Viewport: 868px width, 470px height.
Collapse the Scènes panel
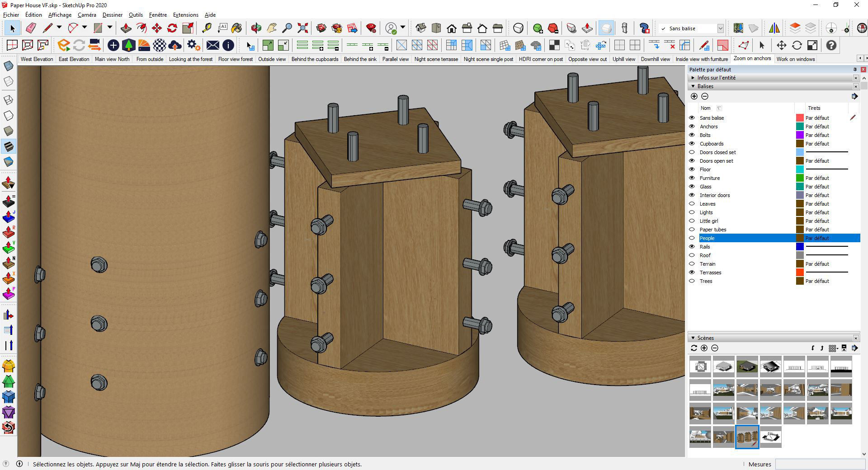click(x=693, y=338)
